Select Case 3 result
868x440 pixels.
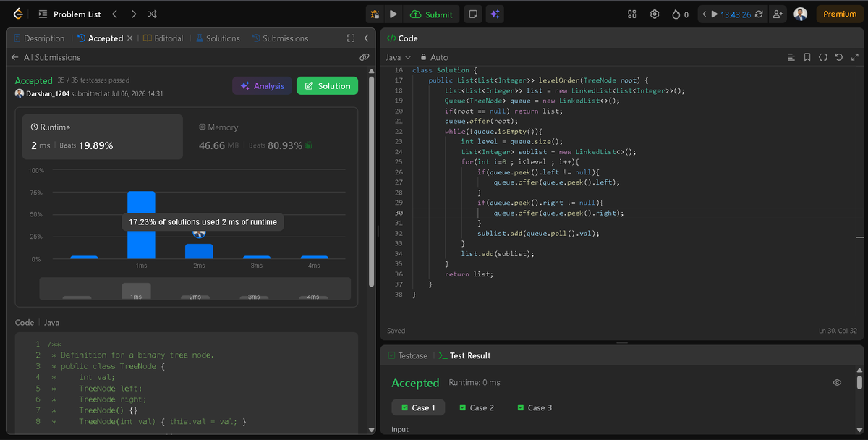point(534,407)
